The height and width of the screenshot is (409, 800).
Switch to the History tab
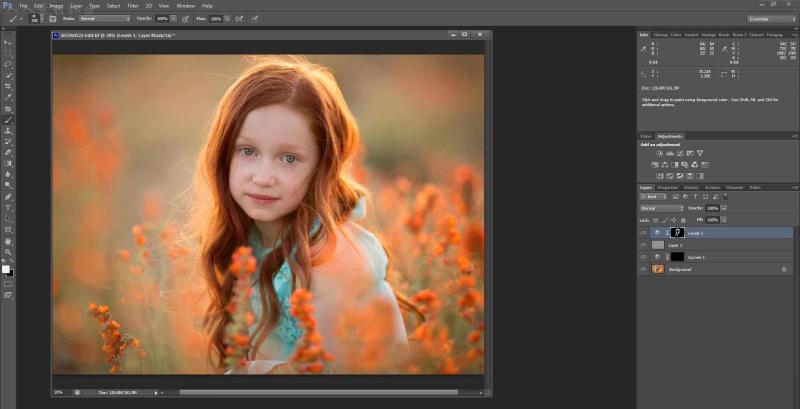[x=691, y=188]
